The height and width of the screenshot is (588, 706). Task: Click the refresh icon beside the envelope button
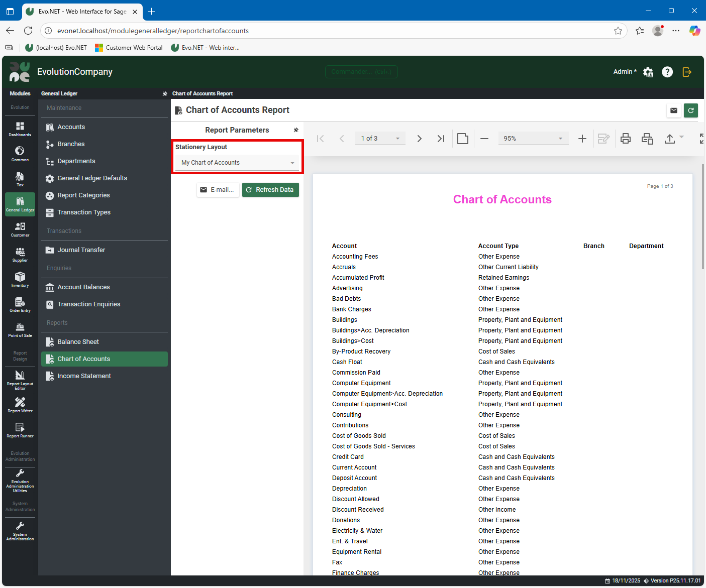(691, 110)
